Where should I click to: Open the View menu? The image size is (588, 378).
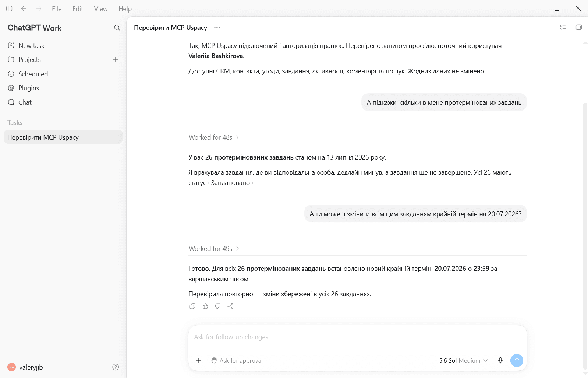[101, 8]
